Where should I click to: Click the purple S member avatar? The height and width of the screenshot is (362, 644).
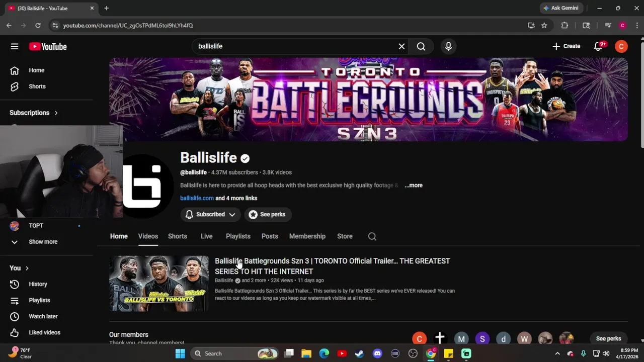click(482, 338)
